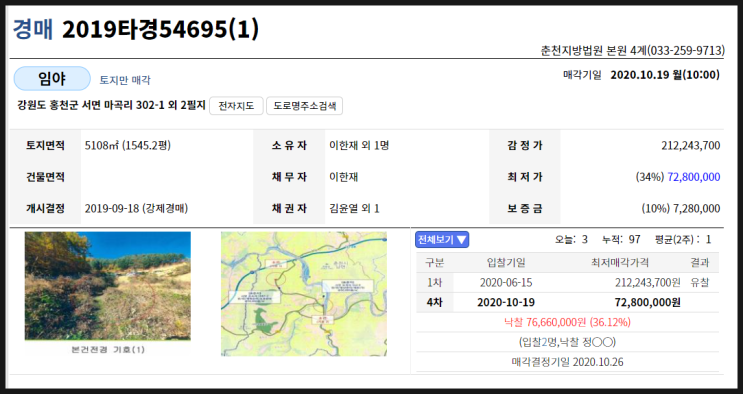Viewport: 743px width, 394px height.
Task: Click the 입찰기일 column header
Action: point(506,262)
